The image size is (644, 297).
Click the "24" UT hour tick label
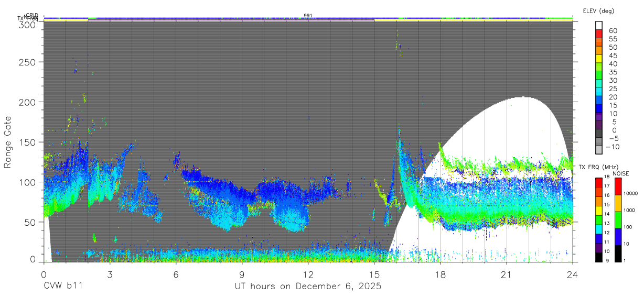pyautogui.click(x=572, y=274)
